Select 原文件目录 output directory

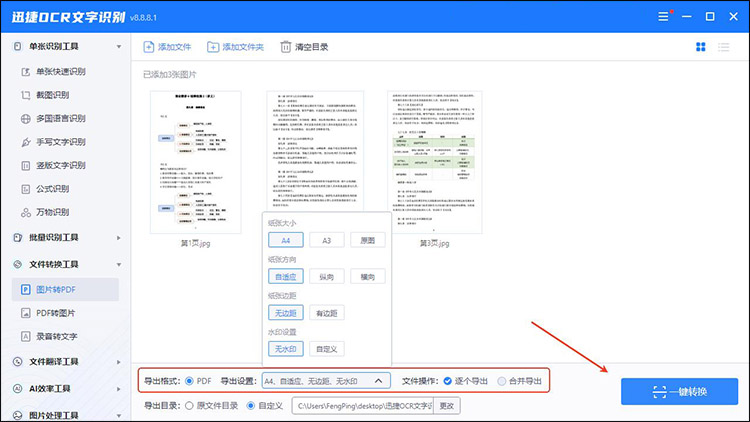[x=189, y=406]
